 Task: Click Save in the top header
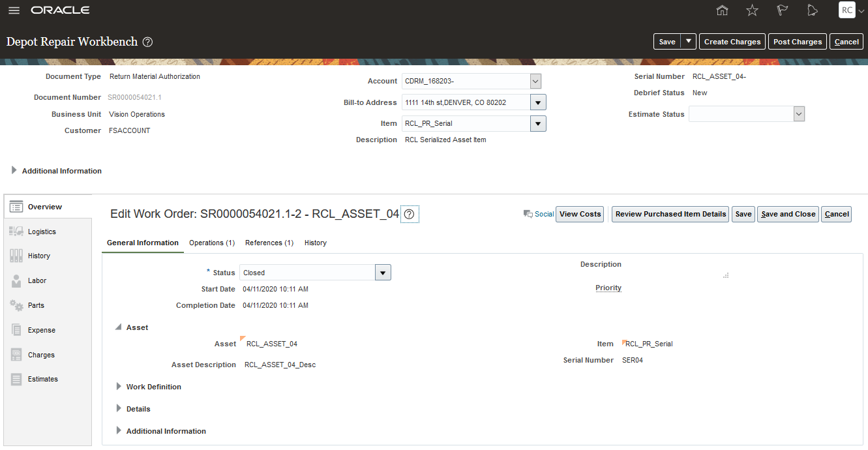point(667,42)
